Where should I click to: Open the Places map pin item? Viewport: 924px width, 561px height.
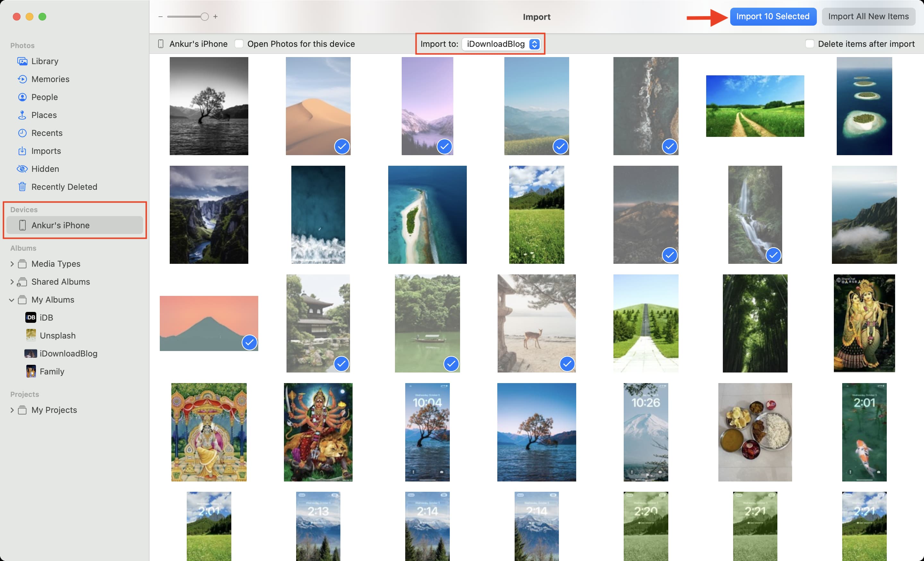(x=22, y=115)
